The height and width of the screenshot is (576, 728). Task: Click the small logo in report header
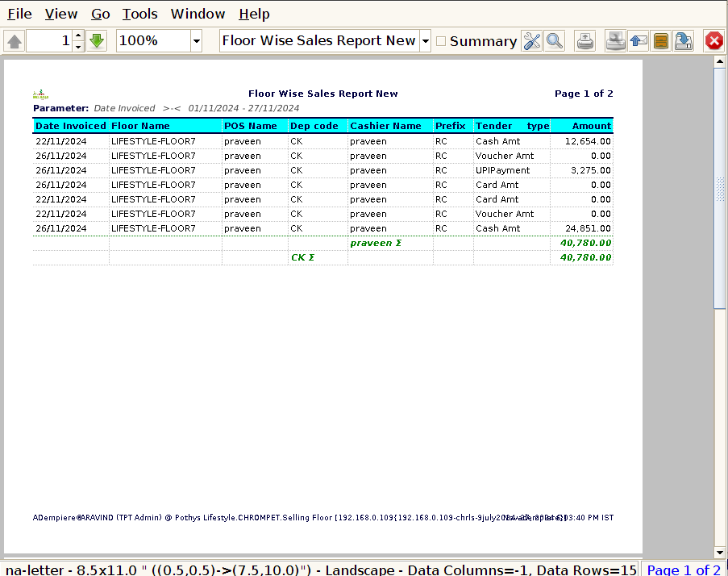(x=41, y=94)
